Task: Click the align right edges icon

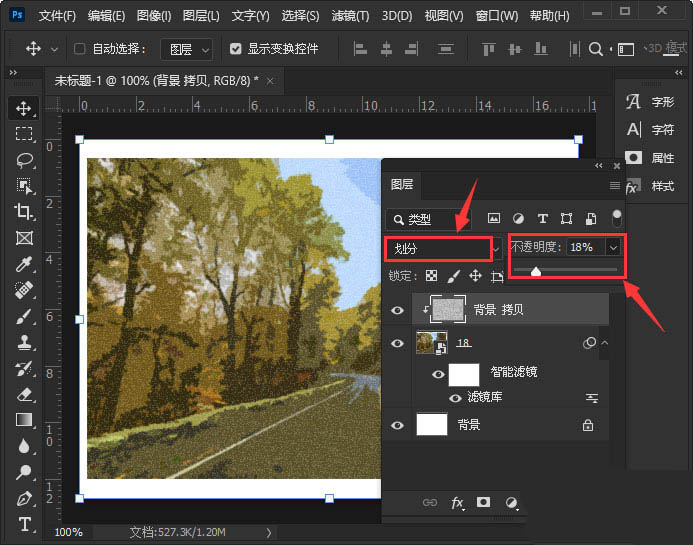Action: (411, 49)
